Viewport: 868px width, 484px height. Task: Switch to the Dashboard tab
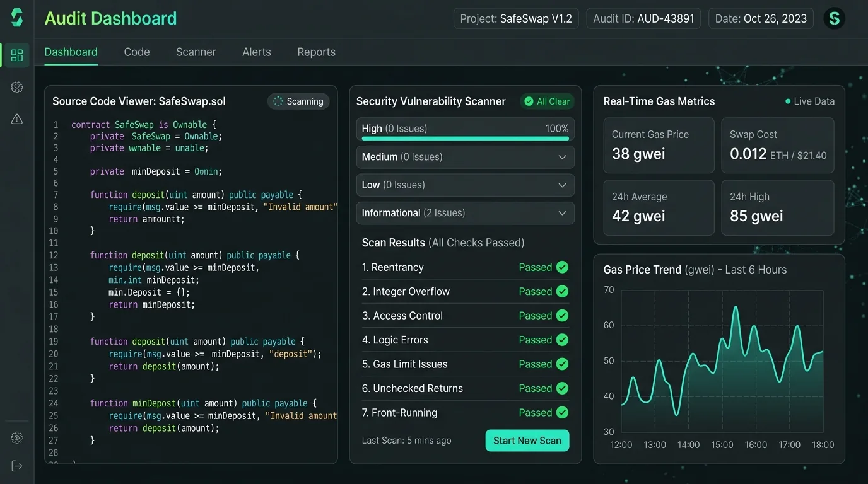click(x=71, y=52)
